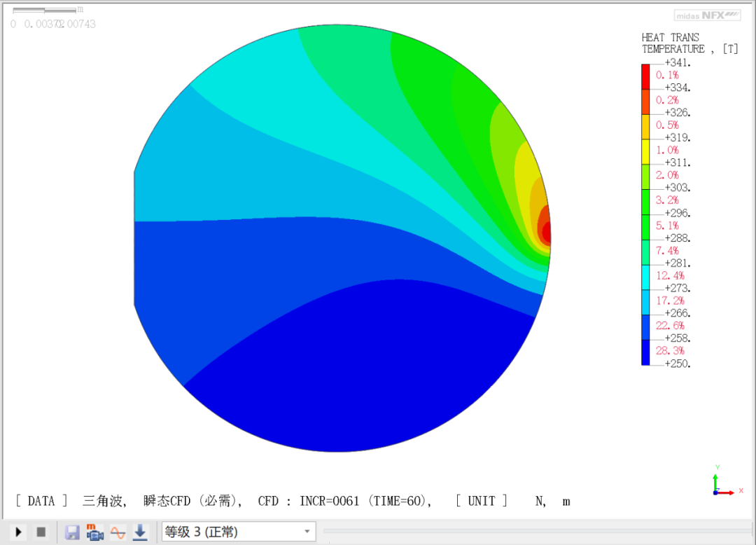
Task: Click the dark blue legend swatch labeled 28.3%
Action: (x=645, y=352)
